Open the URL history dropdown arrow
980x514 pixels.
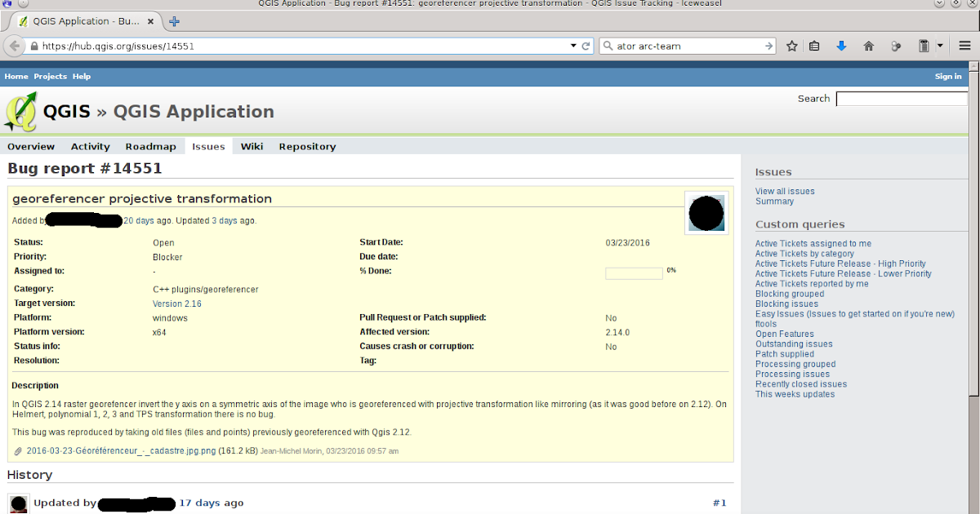pos(573,47)
